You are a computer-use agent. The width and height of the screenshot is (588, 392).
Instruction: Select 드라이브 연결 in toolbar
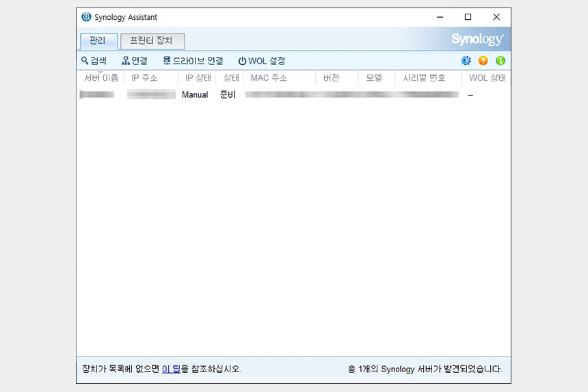pyautogui.click(x=193, y=61)
